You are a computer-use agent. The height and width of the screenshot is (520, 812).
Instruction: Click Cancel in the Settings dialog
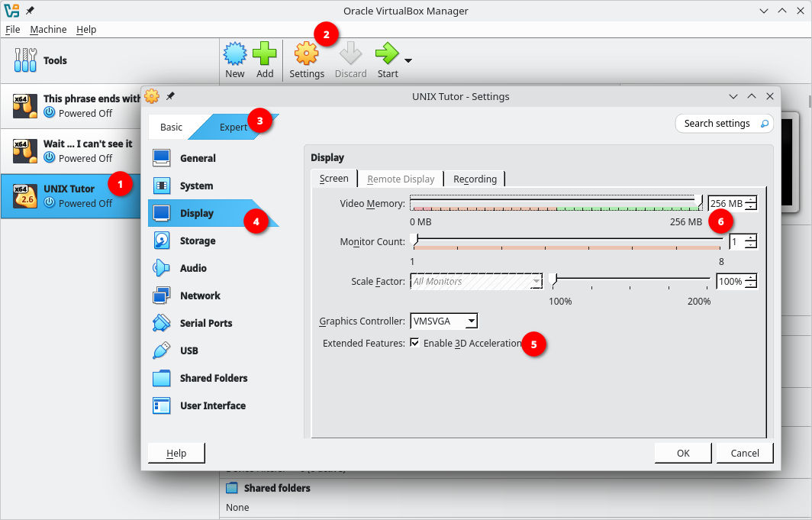(x=745, y=454)
